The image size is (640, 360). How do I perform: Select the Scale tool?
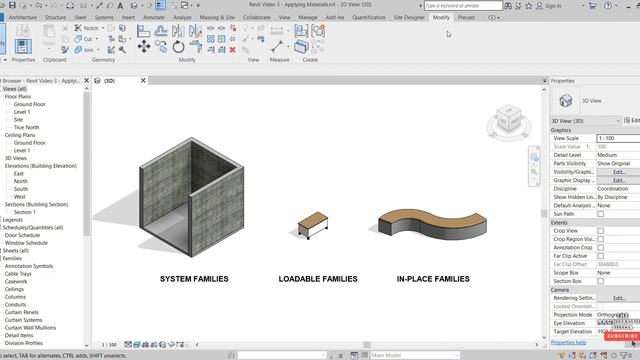(221, 39)
